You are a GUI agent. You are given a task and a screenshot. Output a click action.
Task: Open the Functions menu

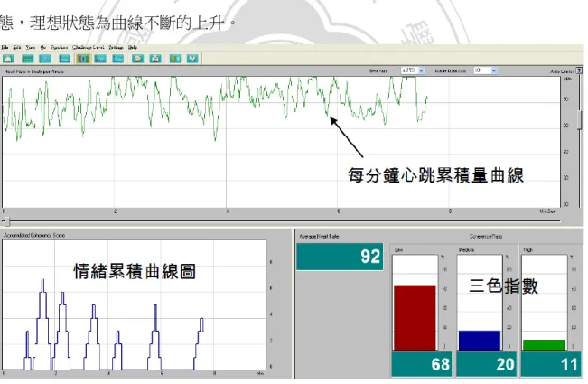pyautogui.click(x=60, y=47)
